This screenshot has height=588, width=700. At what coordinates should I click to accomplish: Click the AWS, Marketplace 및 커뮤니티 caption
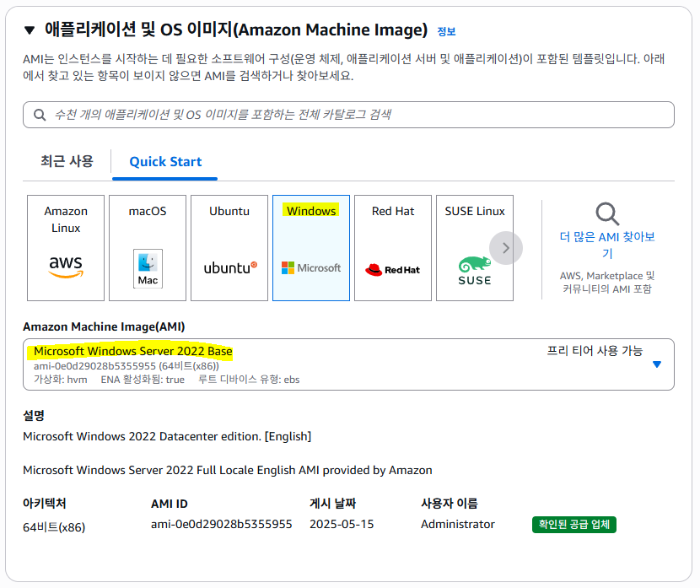pyautogui.click(x=607, y=282)
